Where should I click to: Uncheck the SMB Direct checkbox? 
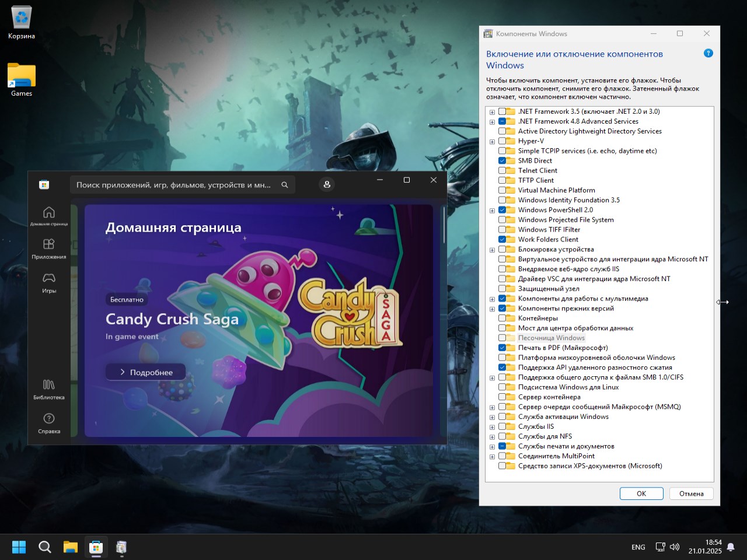[x=502, y=161]
